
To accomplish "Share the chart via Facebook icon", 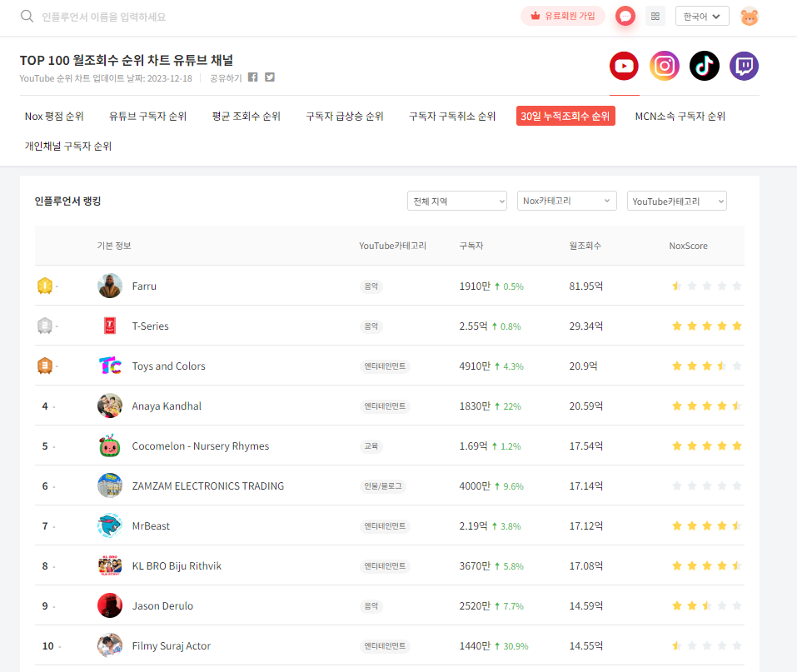I will (252, 77).
